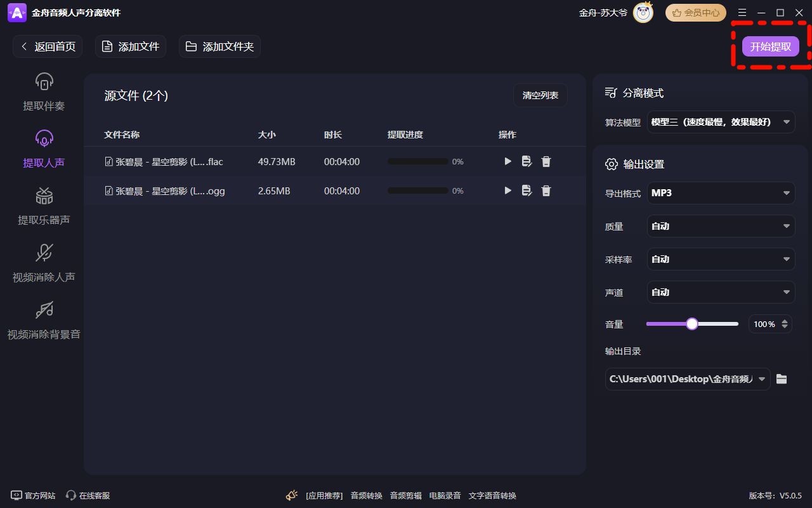
Task: Click the 添加文件夹 button
Action: pos(219,46)
